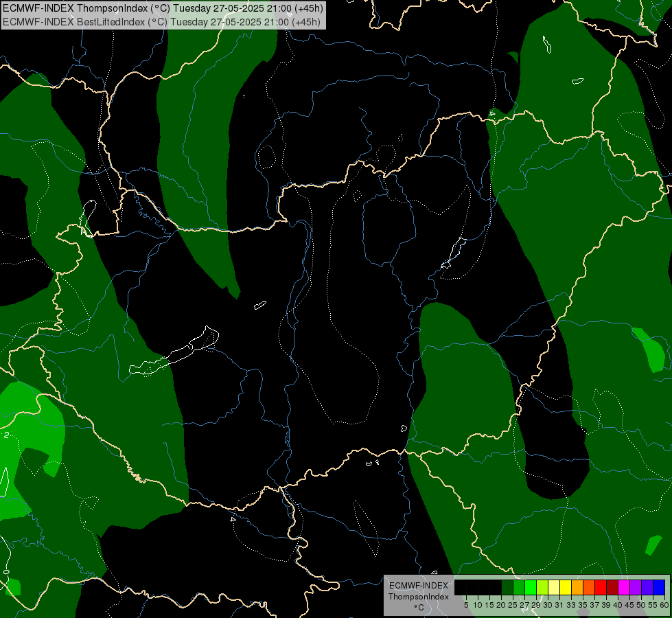Select the dark green 20-25 legend swatch

[507, 587]
